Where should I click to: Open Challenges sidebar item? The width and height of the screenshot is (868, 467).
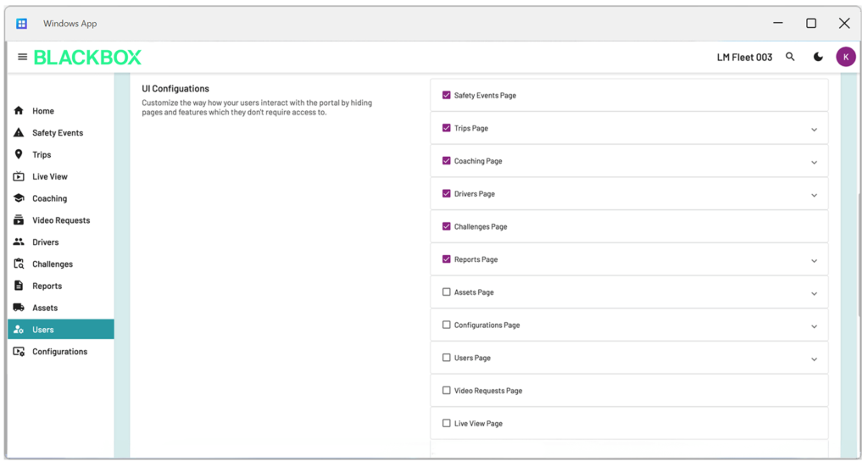pyautogui.click(x=61, y=264)
